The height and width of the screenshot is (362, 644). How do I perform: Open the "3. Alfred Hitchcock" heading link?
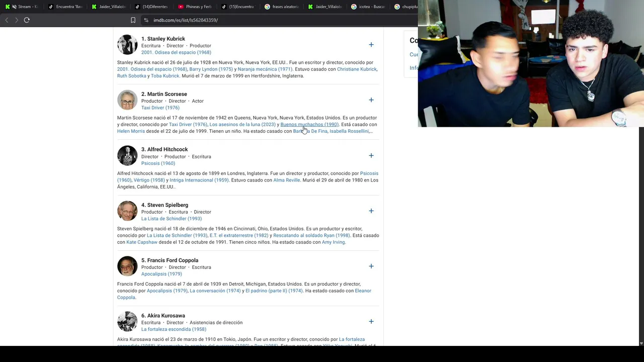coord(165,149)
